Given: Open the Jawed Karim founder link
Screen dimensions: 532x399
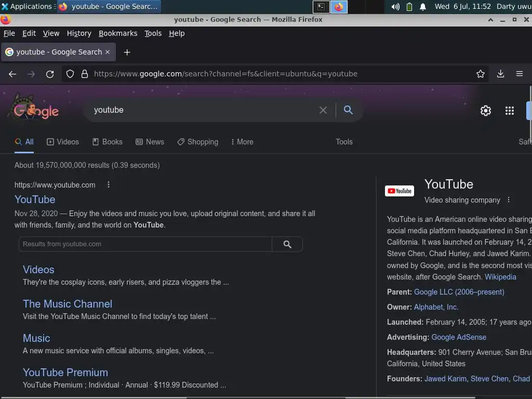Looking at the screenshot, I should (446, 379).
